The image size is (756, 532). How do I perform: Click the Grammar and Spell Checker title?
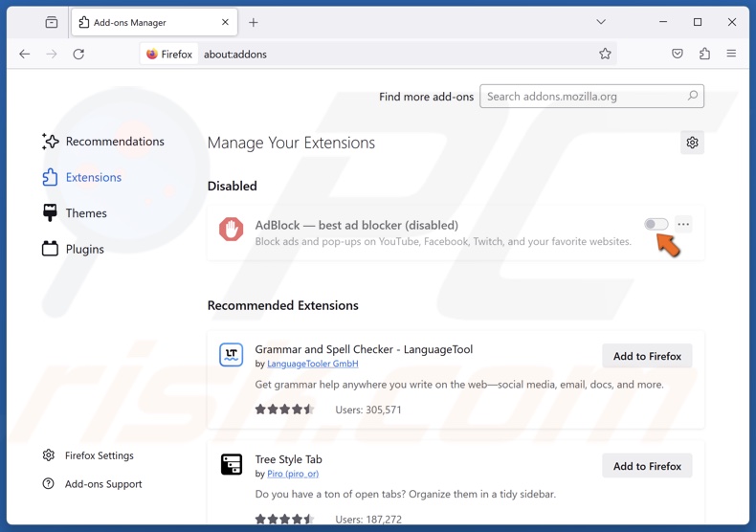tap(364, 349)
